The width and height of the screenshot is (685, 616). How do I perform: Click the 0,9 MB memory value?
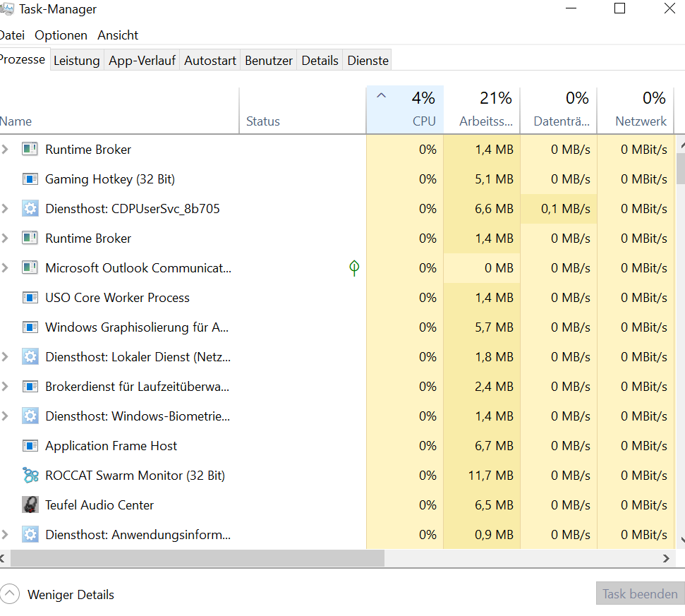(494, 535)
